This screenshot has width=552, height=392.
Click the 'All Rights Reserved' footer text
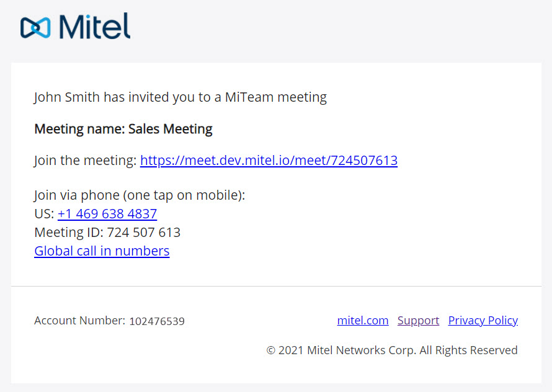(x=468, y=350)
